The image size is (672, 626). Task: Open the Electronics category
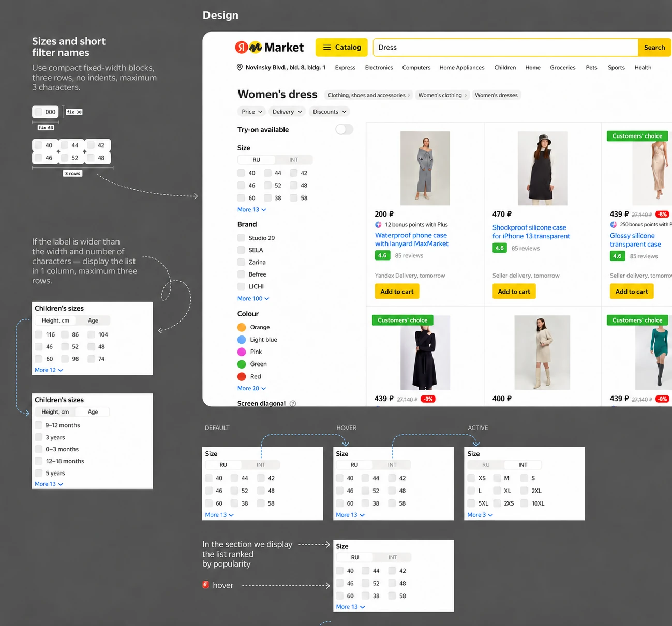[x=379, y=67]
